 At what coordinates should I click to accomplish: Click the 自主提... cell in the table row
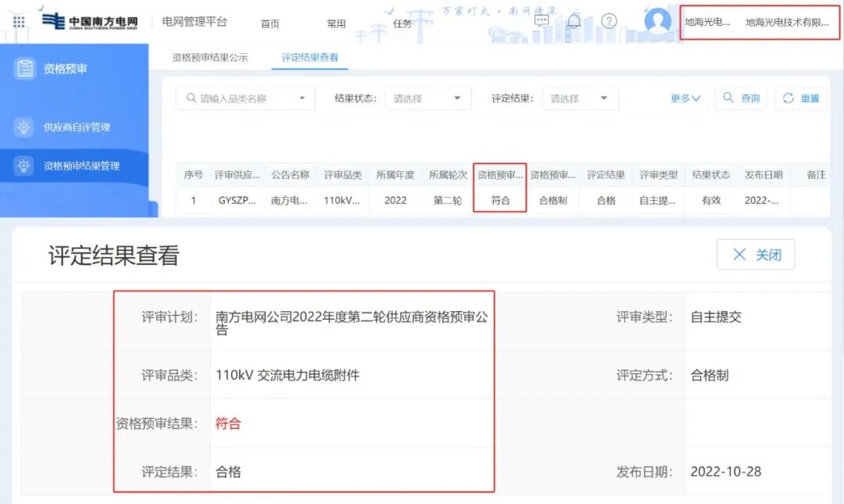pos(657,200)
